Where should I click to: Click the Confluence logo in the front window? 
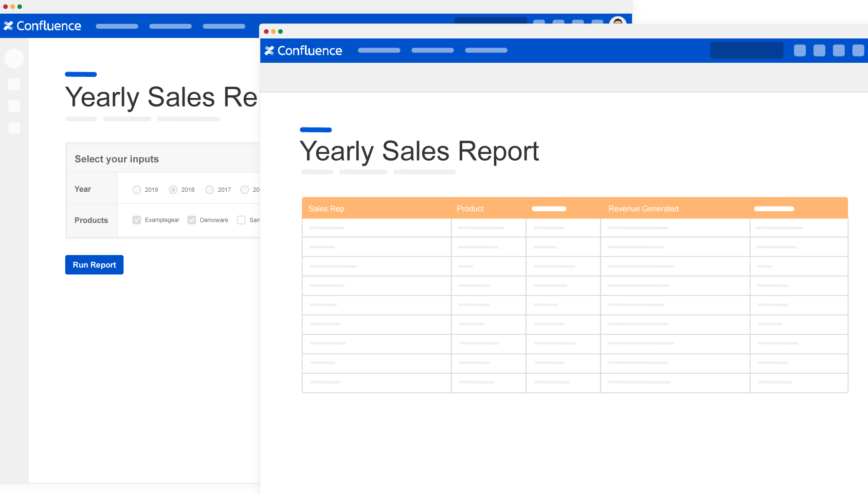click(303, 51)
